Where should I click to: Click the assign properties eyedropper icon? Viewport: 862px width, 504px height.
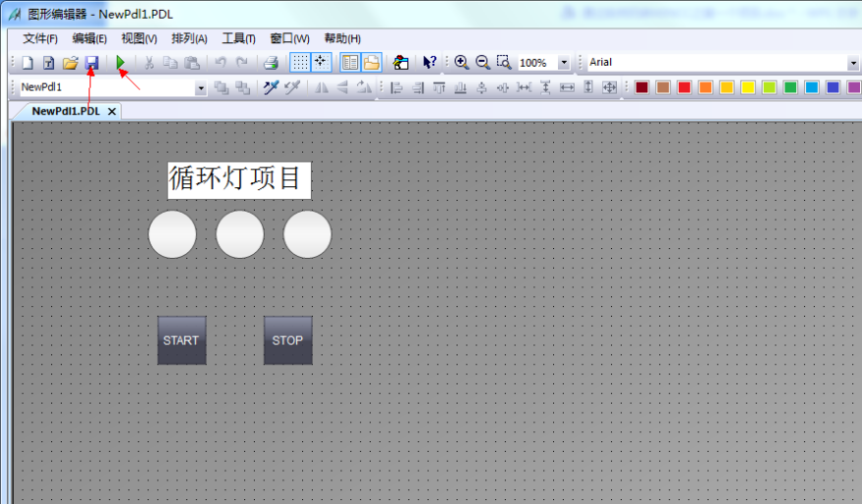(292, 87)
